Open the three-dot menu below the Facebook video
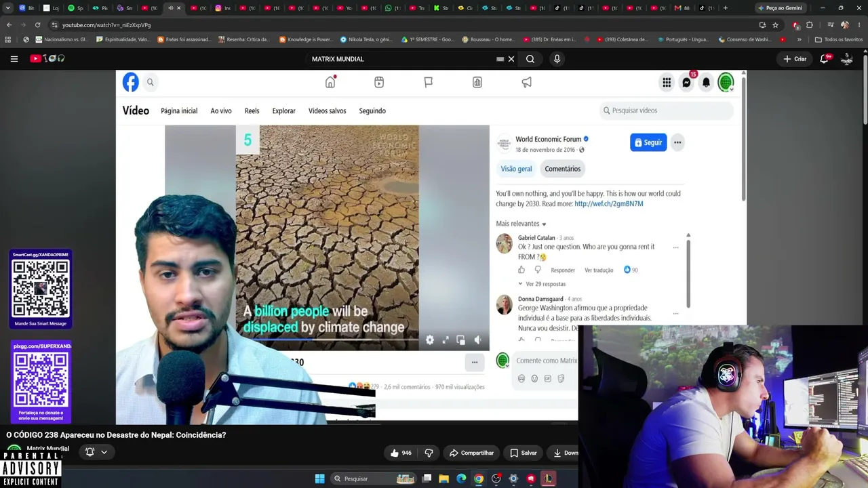 tap(475, 362)
